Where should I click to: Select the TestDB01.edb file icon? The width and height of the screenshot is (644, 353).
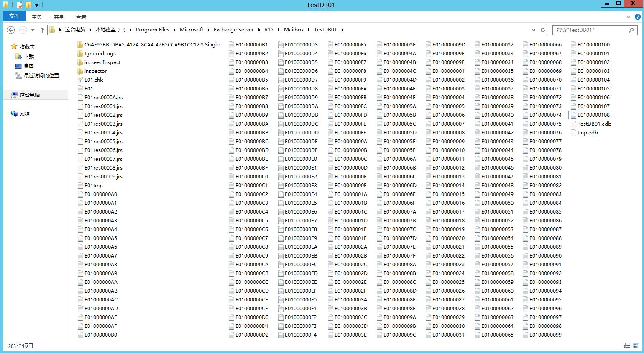(574, 124)
